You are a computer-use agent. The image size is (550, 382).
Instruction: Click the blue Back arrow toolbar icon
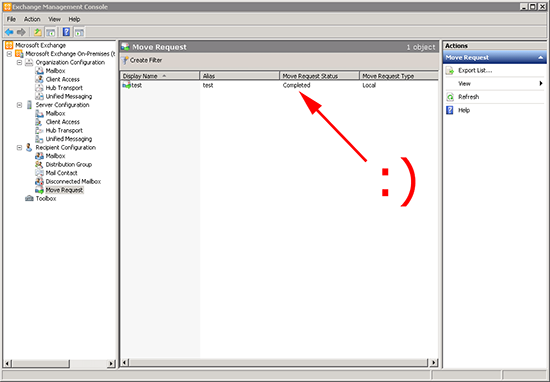[x=9, y=32]
